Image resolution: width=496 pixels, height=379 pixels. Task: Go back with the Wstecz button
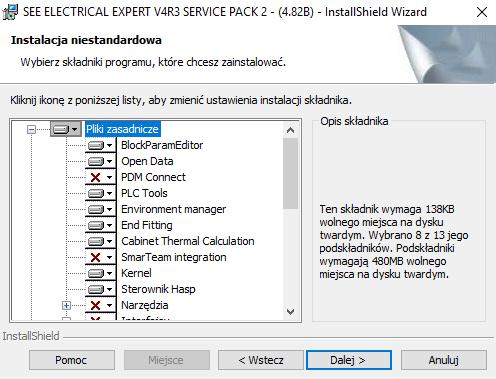pos(261,360)
